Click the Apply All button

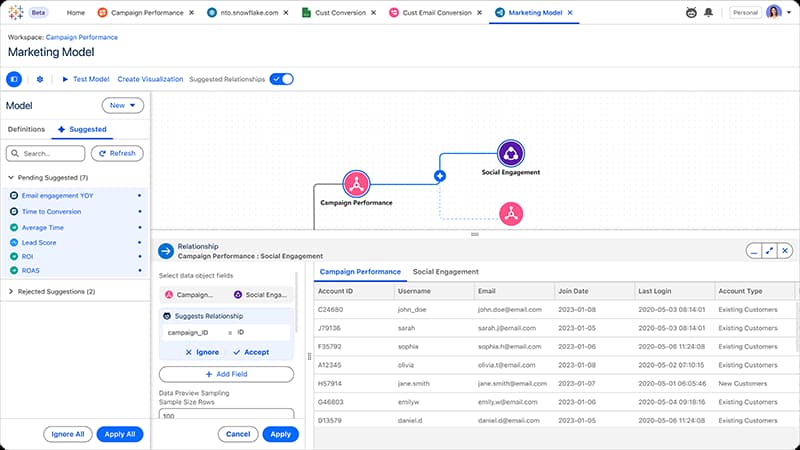[x=120, y=434]
